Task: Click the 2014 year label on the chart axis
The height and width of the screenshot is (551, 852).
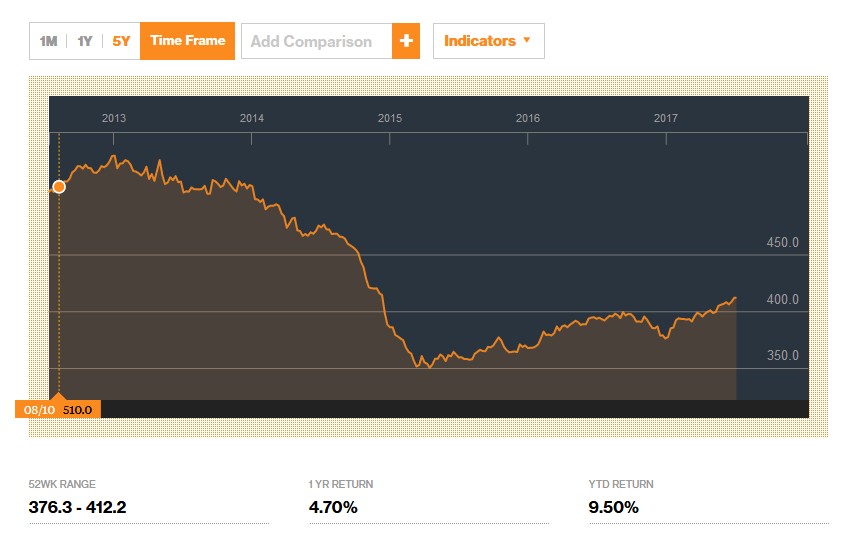Action: click(252, 118)
